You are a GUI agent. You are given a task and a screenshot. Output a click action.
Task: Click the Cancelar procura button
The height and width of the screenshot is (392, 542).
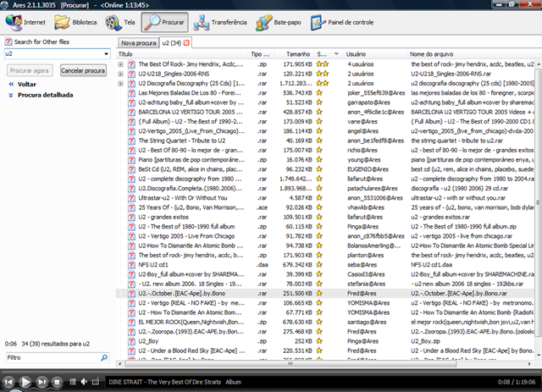83,70
